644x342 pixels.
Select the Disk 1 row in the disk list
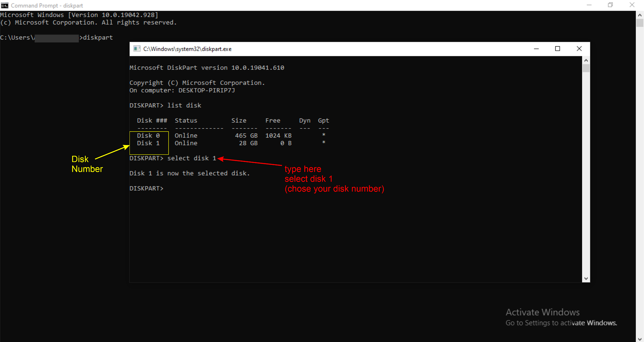(148, 143)
